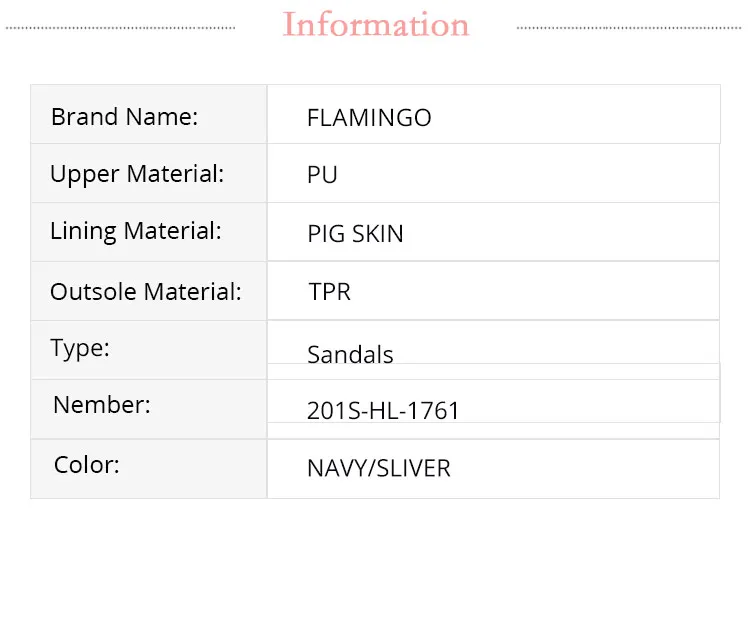
Task: Select the Outsole Material label
Action: point(146,292)
